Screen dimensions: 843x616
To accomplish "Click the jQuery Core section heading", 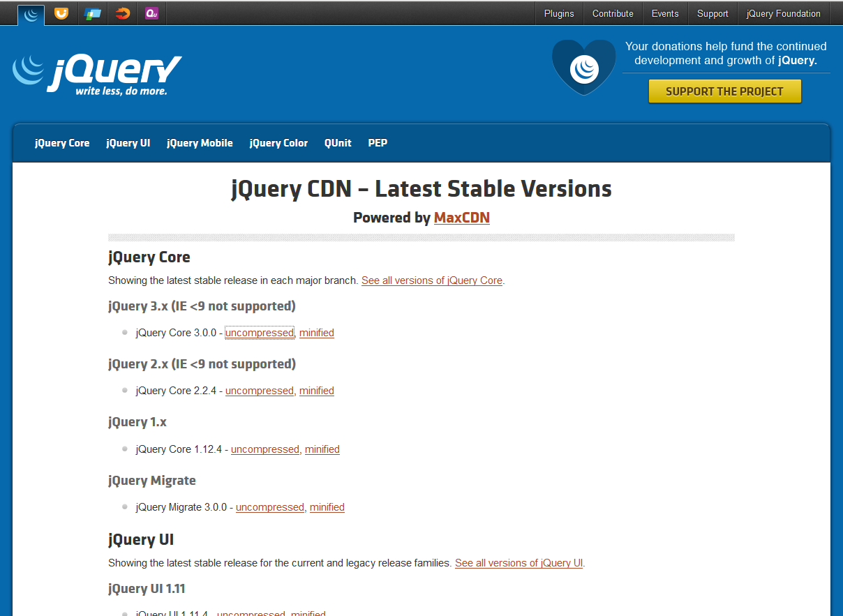I will click(149, 257).
